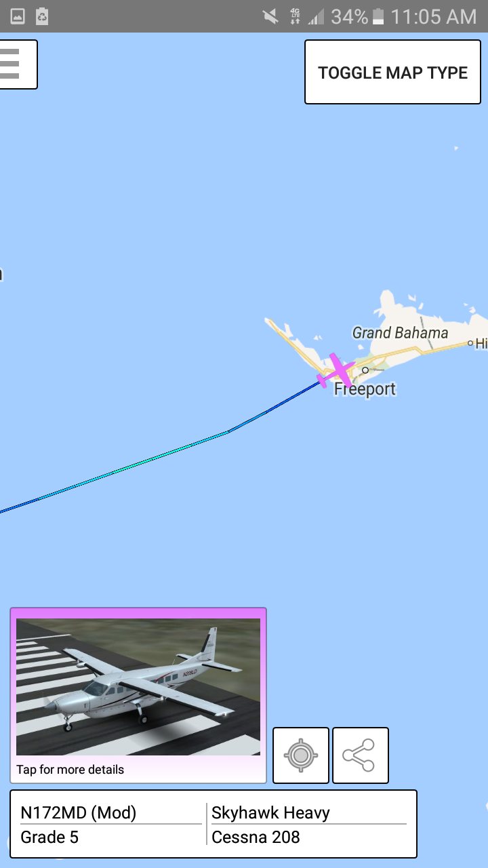Tap the 'Tap for more details' text
Viewport: 488px width, 868px height.
pyautogui.click(x=70, y=770)
